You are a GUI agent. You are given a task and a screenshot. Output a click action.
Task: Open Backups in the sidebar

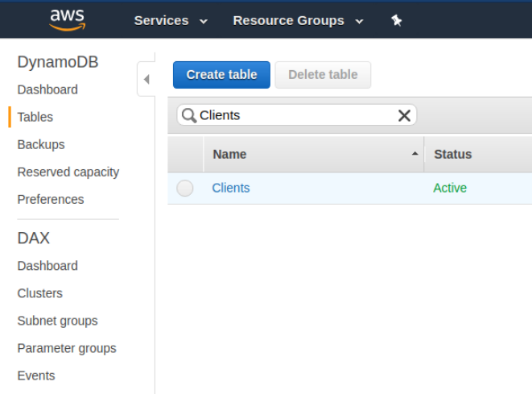pyautogui.click(x=41, y=145)
